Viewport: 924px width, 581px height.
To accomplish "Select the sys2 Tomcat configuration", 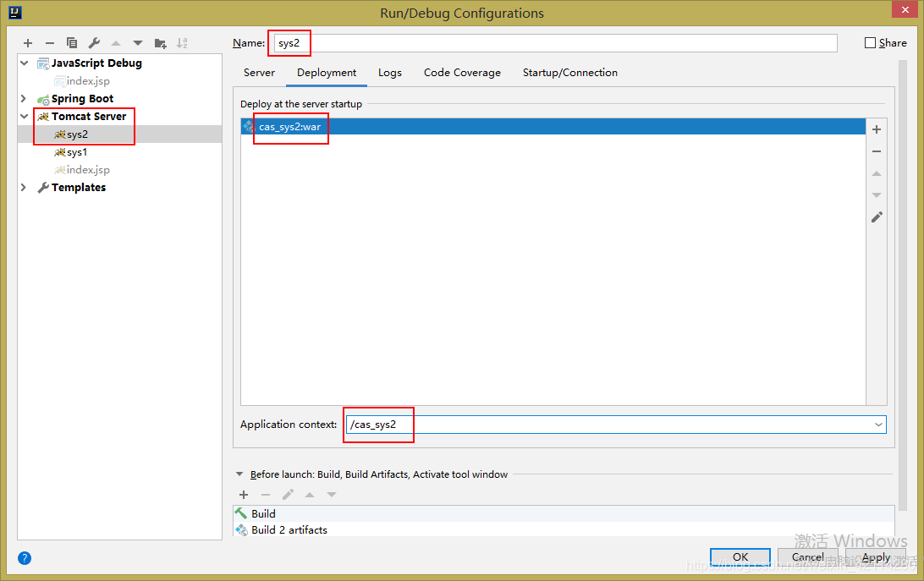I will coord(120,134).
